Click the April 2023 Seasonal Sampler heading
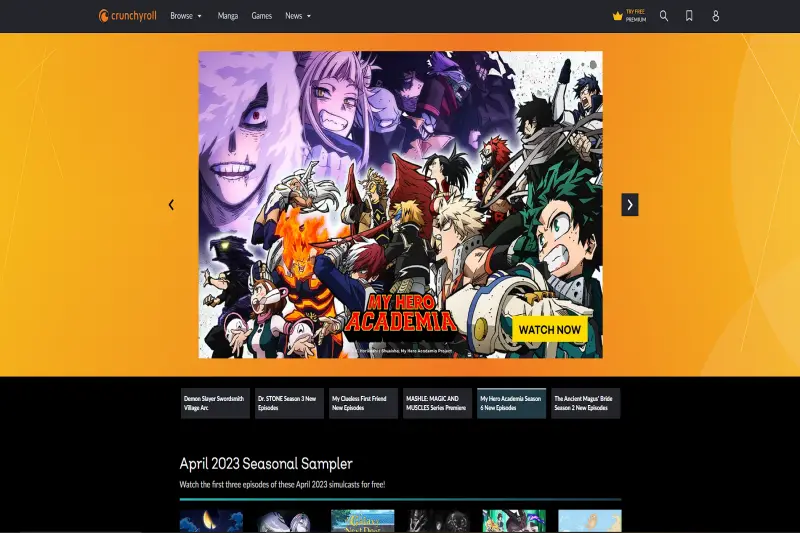Image resolution: width=800 pixels, height=533 pixels. click(x=266, y=464)
